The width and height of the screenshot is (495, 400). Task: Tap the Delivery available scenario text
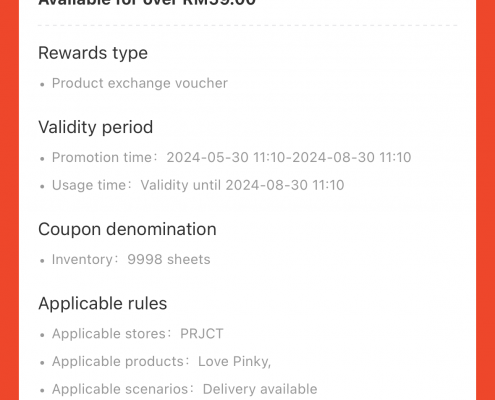[x=260, y=389]
